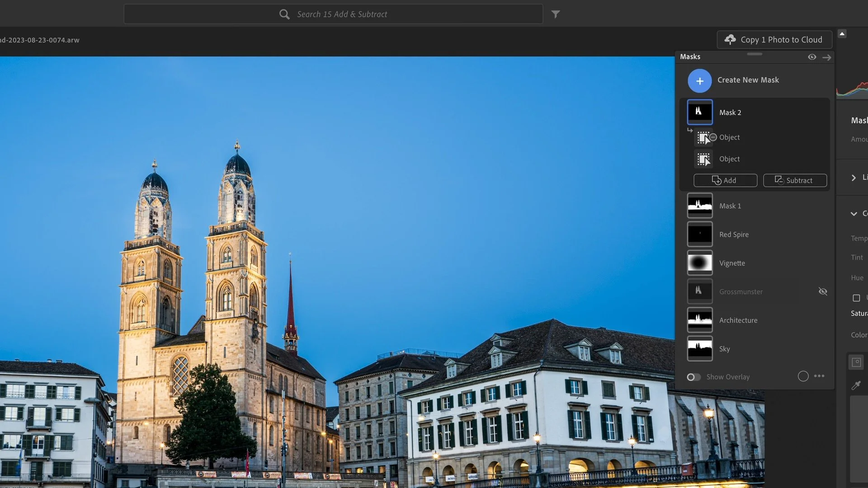Screen dimensions: 868x488
Task: Unhide the Grossmunster mask via crossed-eye icon
Action: click(x=823, y=291)
